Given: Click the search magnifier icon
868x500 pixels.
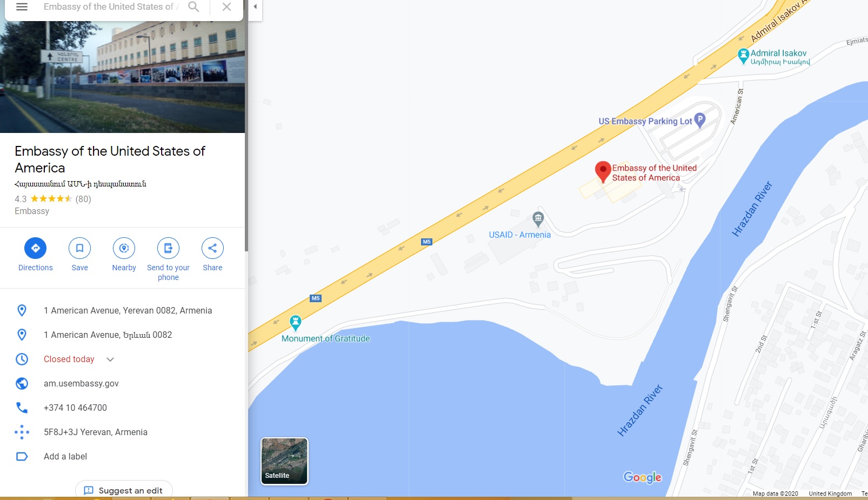Looking at the screenshot, I should click(193, 7).
